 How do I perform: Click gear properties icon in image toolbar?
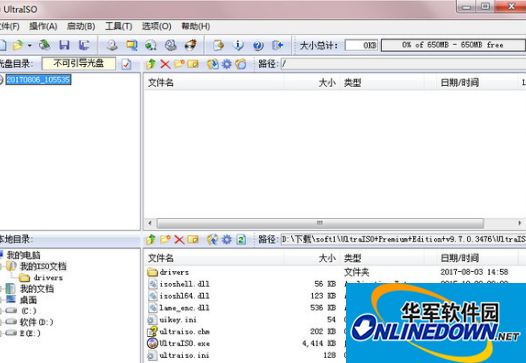pos(227,64)
